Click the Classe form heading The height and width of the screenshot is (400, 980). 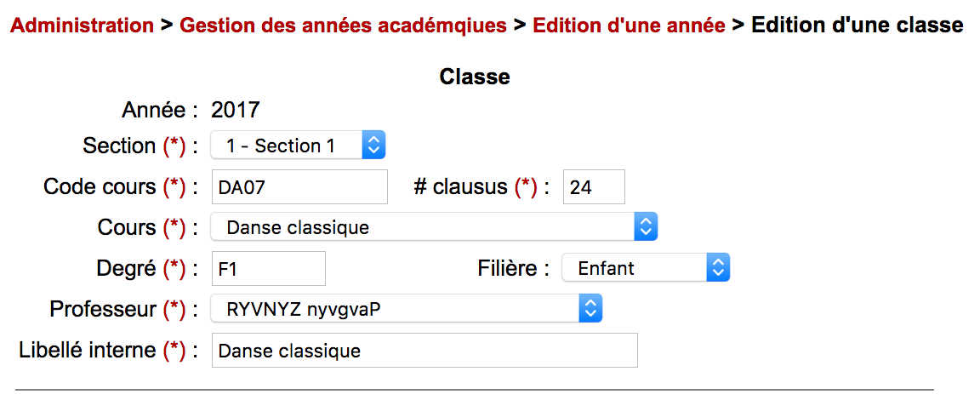[x=475, y=77]
